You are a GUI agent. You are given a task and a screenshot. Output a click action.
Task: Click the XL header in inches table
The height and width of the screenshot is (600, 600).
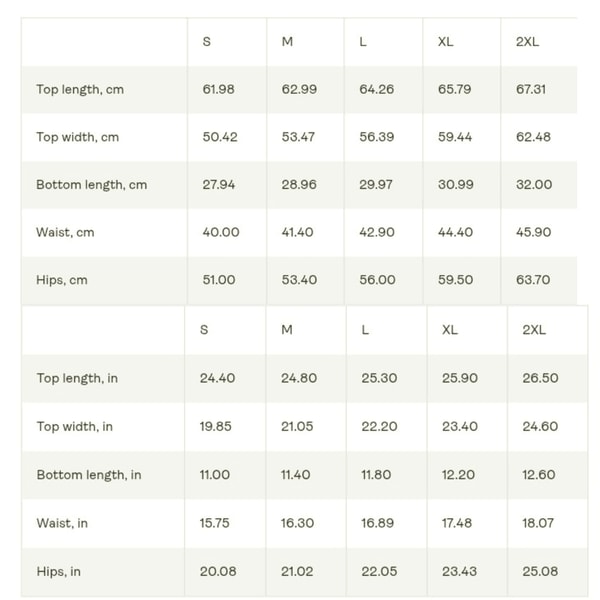tap(450, 330)
